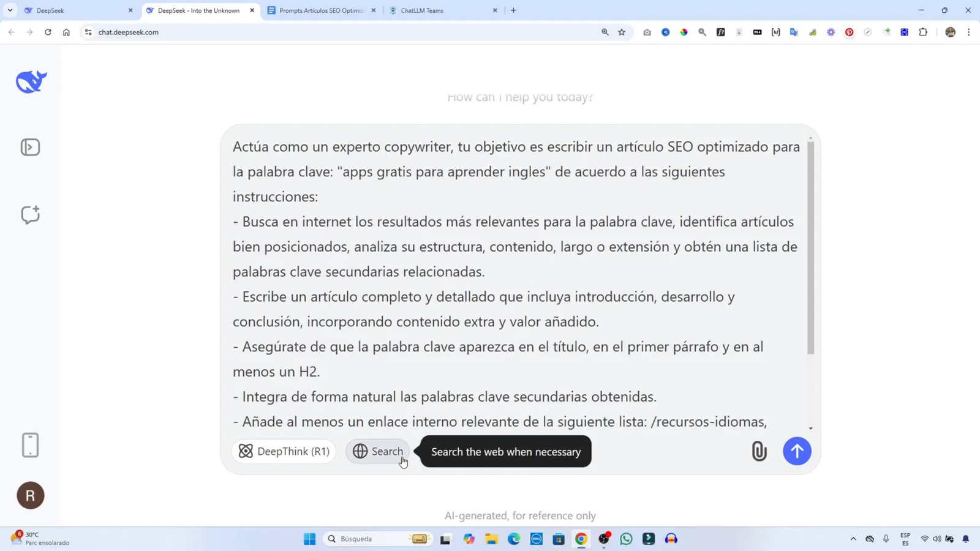The height and width of the screenshot is (551, 980).
Task: Open the paperclip attachment icon in DeepSeek
Action: pyautogui.click(x=758, y=451)
